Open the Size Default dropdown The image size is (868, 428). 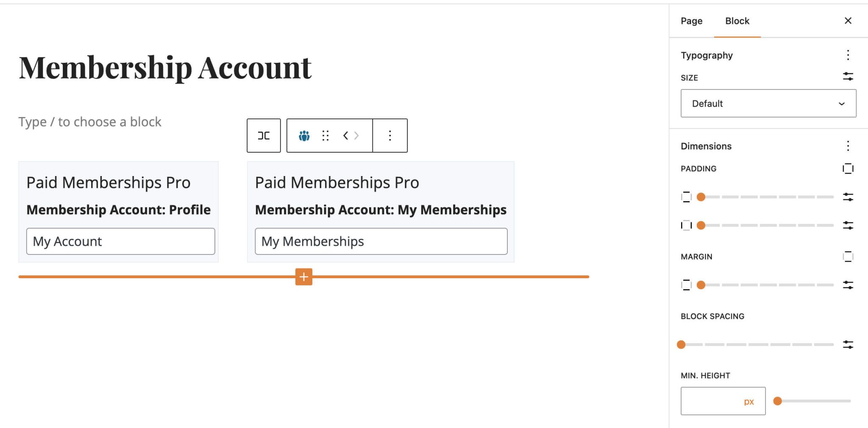coord(768,103)
